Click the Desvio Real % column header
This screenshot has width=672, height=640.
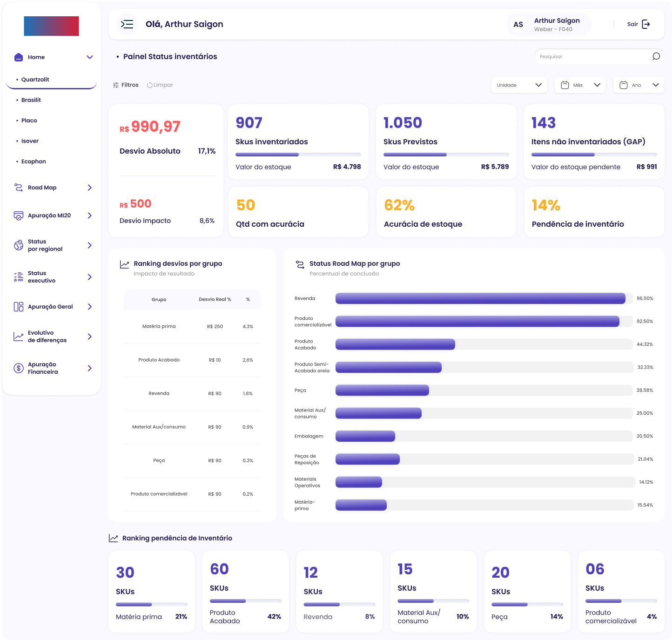pos(215,300)
